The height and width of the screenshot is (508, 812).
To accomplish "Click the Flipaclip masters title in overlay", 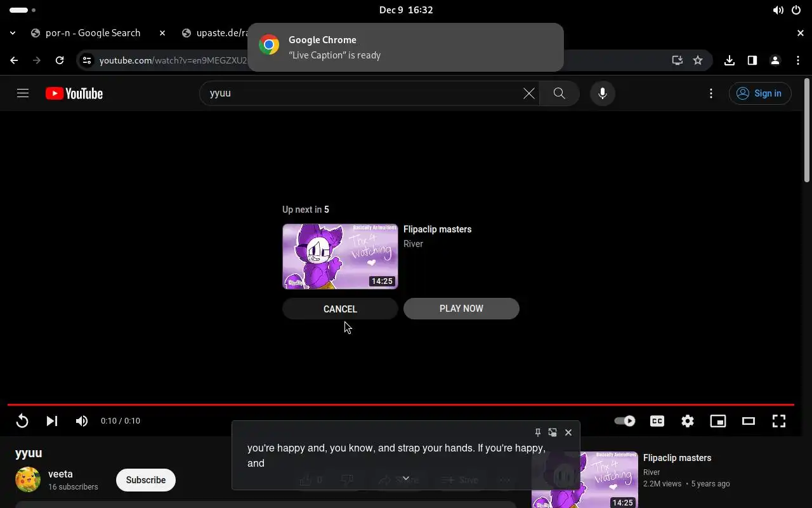I will (x=437, y=229).
